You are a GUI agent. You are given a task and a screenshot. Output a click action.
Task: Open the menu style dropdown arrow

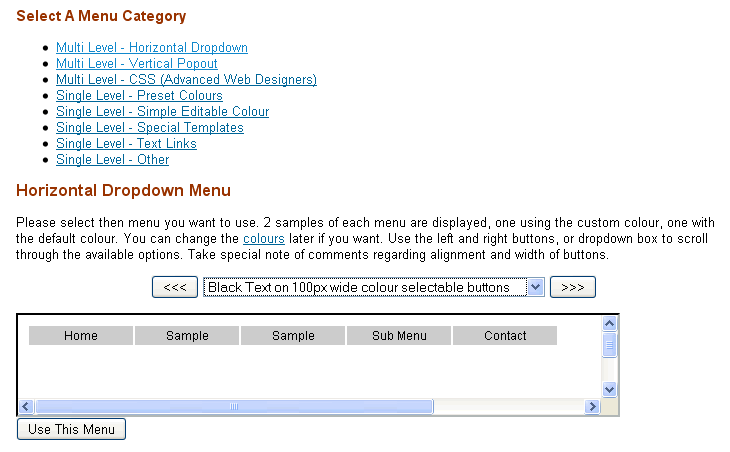coord(535,287)
